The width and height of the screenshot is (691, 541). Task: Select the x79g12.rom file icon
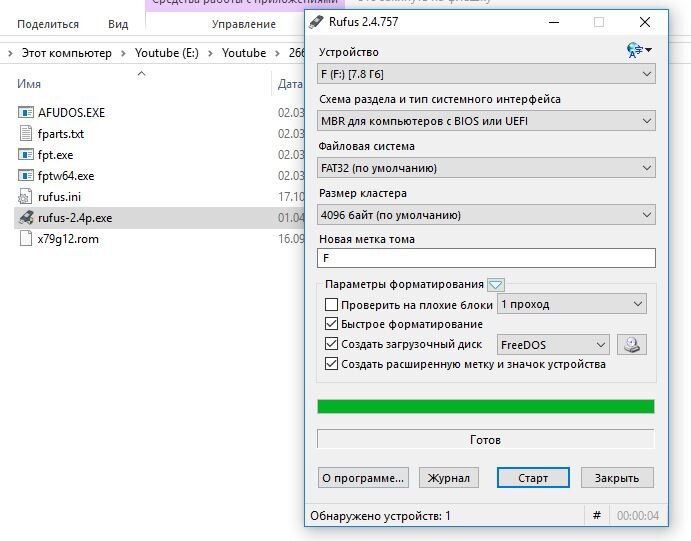click(26, 239)
